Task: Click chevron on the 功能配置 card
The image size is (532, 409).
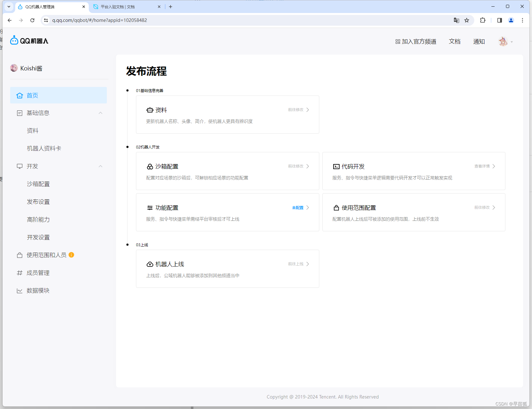Action: tap(308, 208)
